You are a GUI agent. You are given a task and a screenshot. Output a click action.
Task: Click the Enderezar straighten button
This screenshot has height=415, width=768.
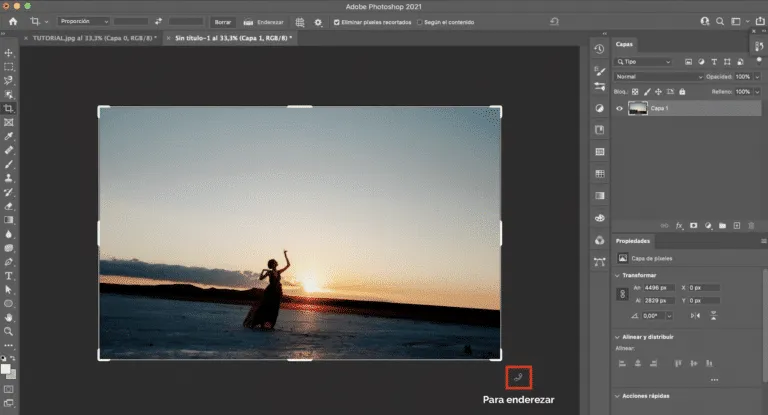tap(264, 22)
